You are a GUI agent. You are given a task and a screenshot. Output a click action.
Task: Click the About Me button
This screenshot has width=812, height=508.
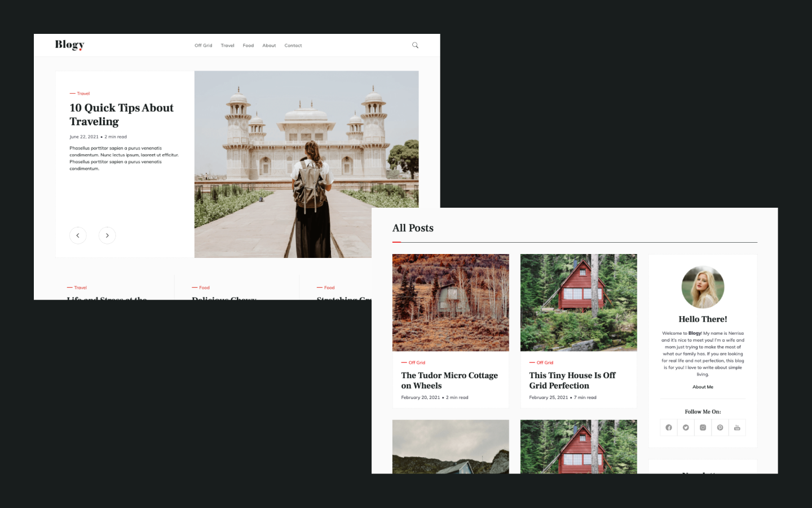coord(703,387)
